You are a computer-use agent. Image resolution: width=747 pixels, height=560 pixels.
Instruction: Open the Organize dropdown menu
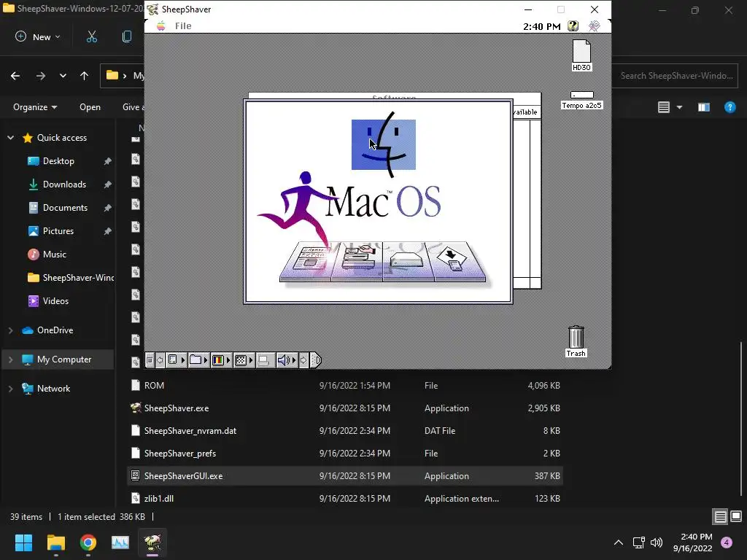(35, 107)
